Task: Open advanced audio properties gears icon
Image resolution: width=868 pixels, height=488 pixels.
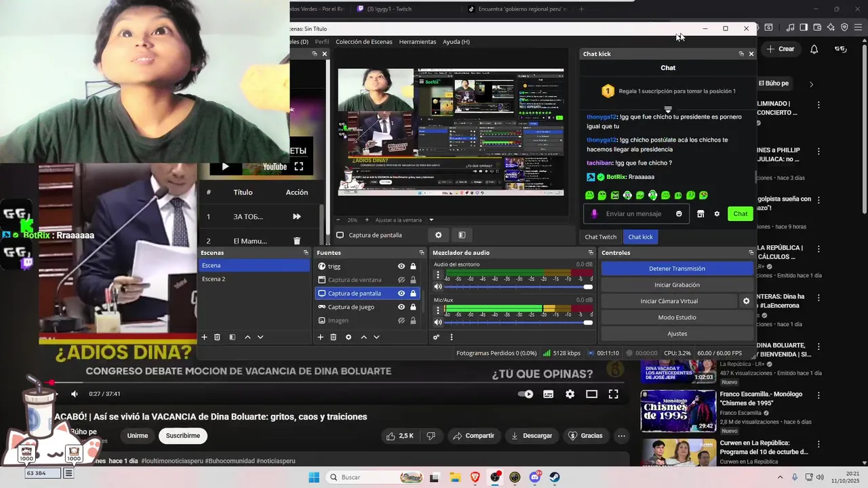Action: click(436, 337)
